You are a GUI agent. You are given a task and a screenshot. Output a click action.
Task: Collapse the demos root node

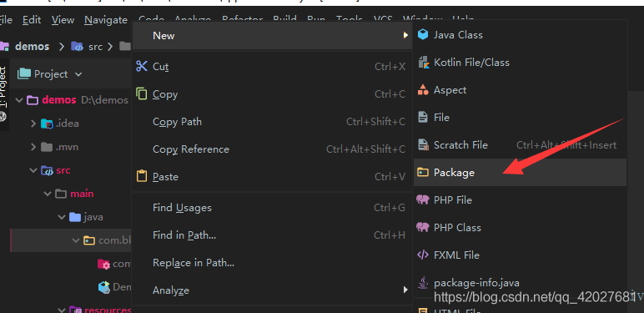click(x=19, y=100)
